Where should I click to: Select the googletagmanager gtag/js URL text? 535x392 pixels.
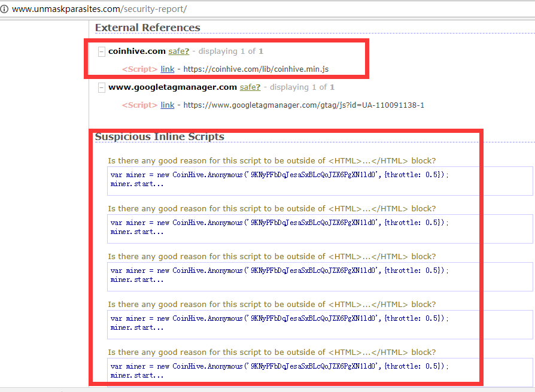click(x=303, y=105)
